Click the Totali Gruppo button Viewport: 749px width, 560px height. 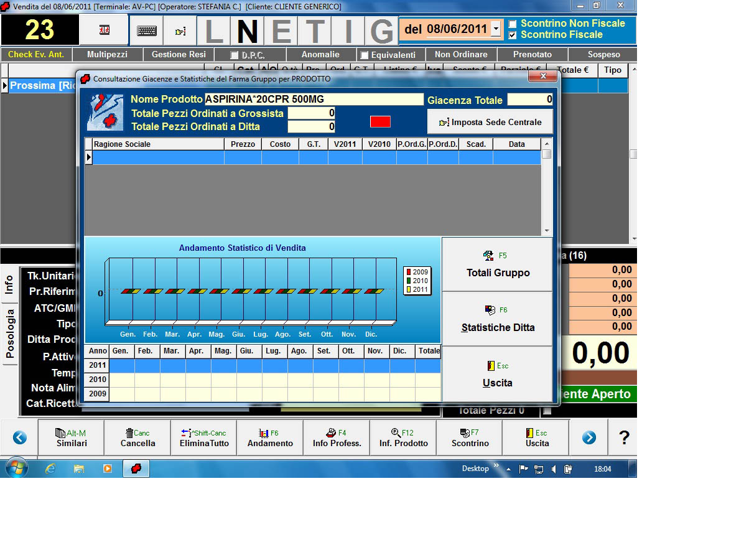(498, 265)
